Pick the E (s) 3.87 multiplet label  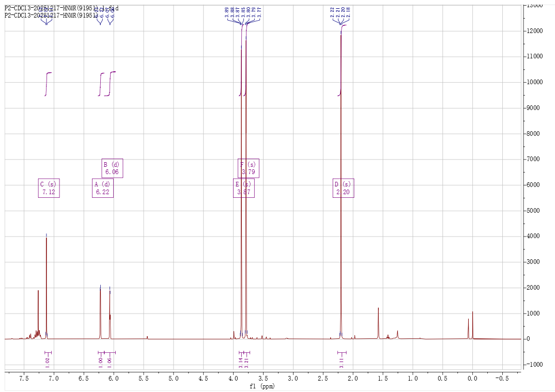tap(243, 188)
